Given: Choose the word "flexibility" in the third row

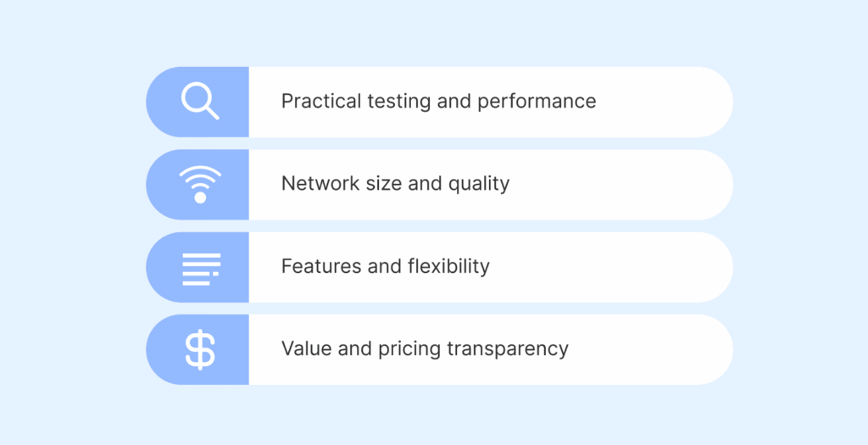Looking at the screenshot, I should [x=450, y=266].
